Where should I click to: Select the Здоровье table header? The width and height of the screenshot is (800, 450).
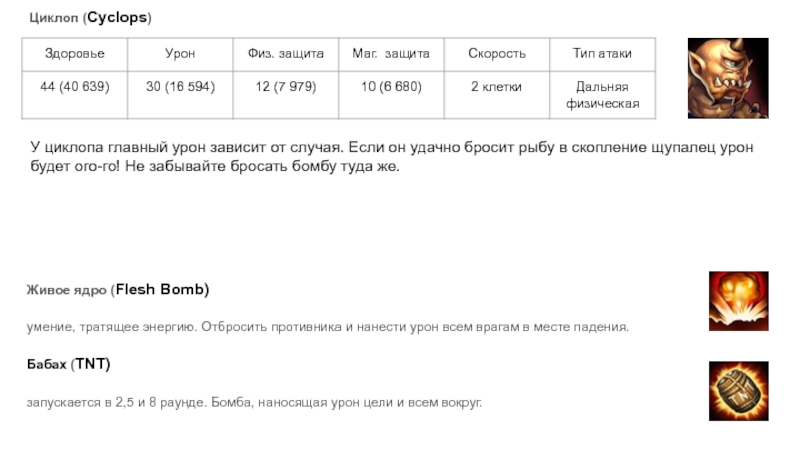coord(74,54)
